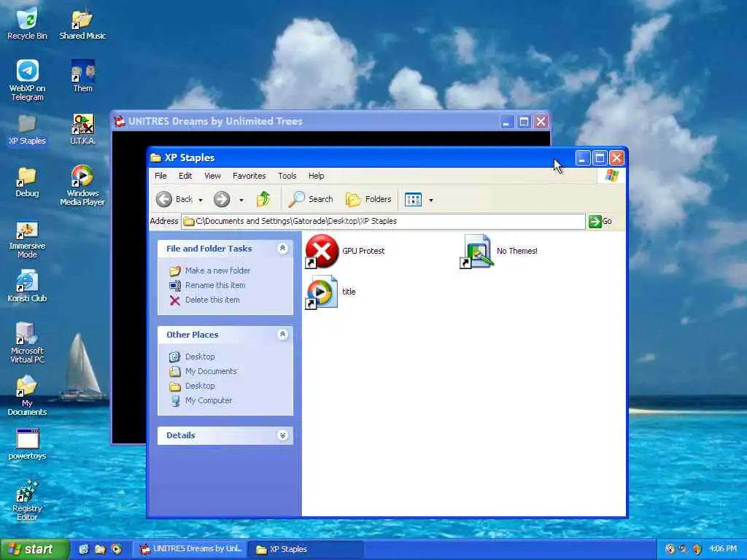The image size is (747, 560).
Task: Click the Go button beside address bar
Action: (x=600, y=222)
